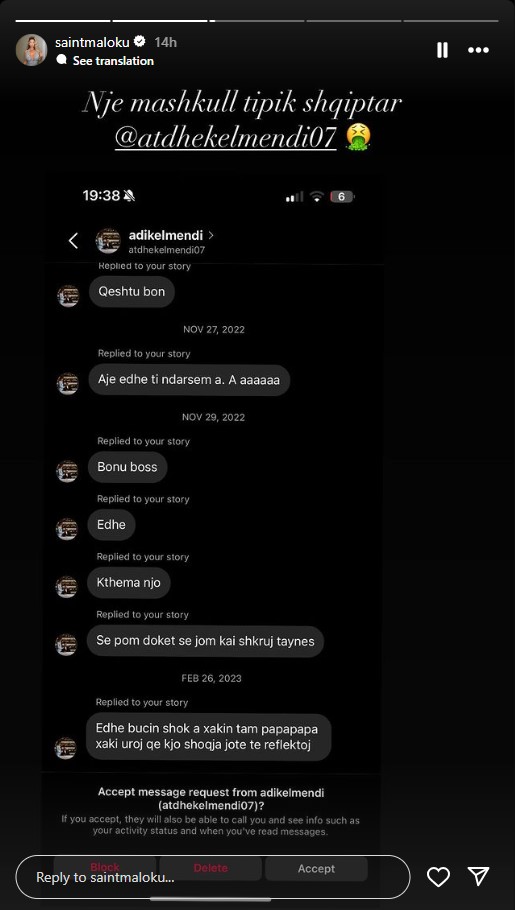Click the back arrow in chat screenshot
Image resolution: width=515 pixels, height=910 pixels.
73,241
